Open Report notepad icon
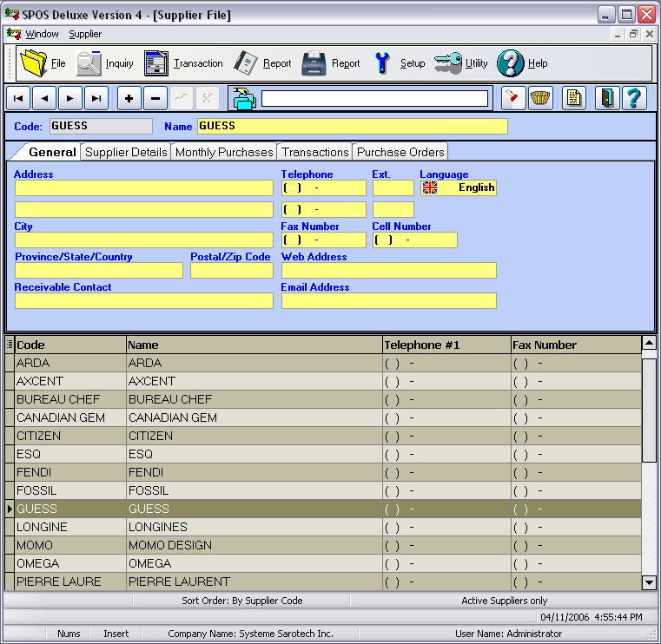 [x=245, y=63]
